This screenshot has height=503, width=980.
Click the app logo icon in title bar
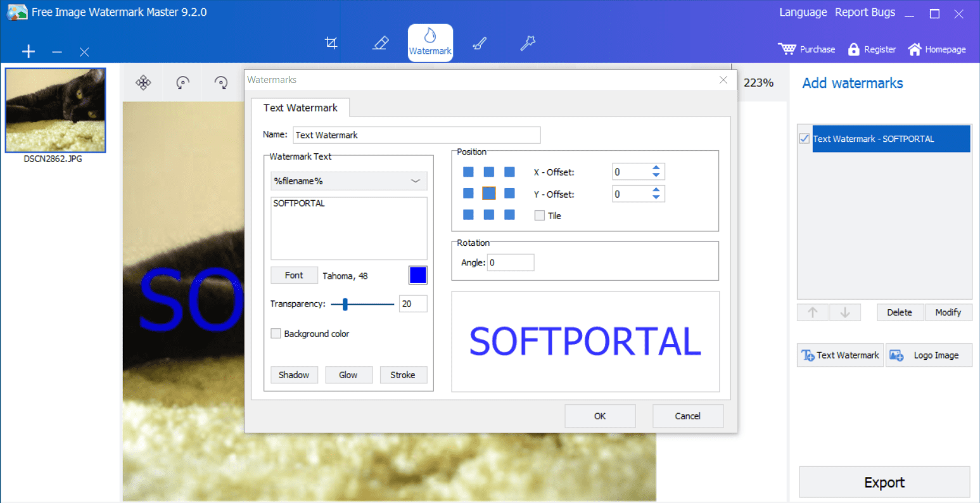pos(17,12)
